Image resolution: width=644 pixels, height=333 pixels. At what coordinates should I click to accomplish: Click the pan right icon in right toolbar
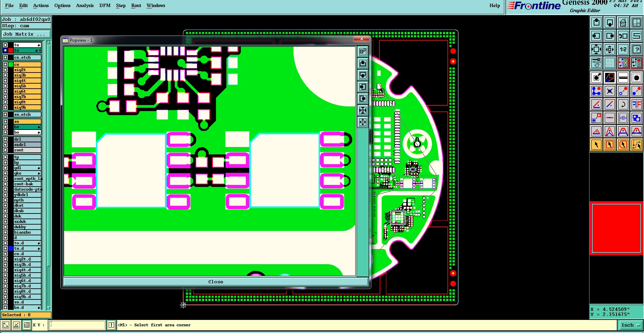pos(610,36)
